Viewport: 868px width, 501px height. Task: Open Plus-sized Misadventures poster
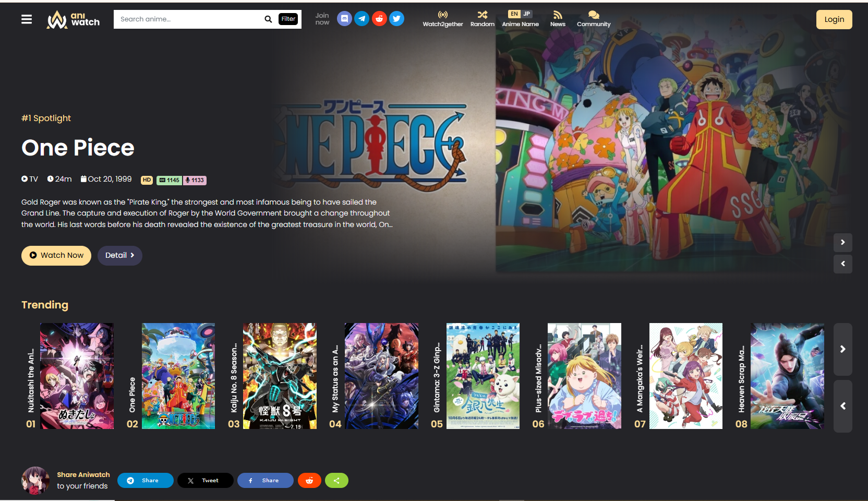pyautogui.click(x=584, y=376)
